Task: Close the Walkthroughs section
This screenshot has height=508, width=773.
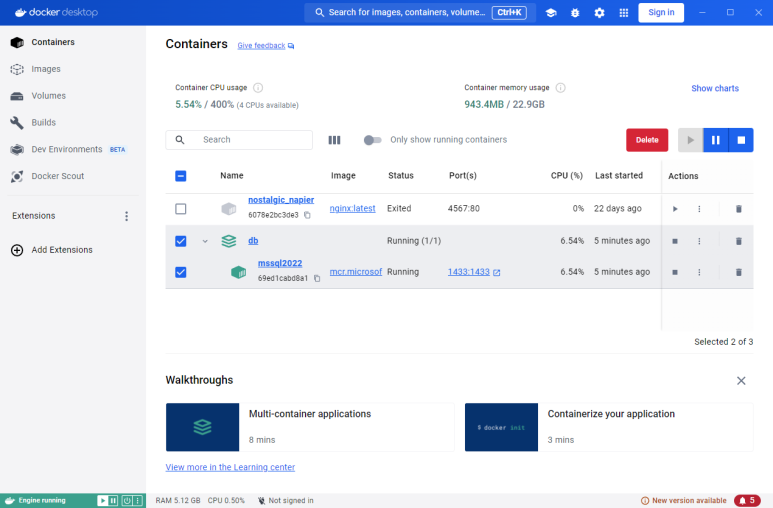Action: click(x=741, y=381)
